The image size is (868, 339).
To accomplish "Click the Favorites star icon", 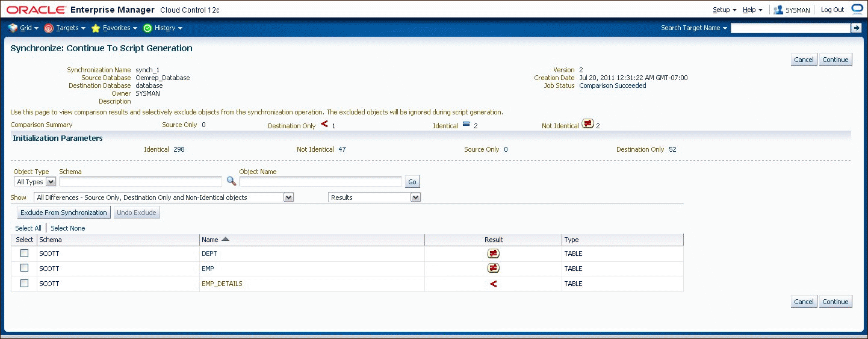I will tap(96, 28).
